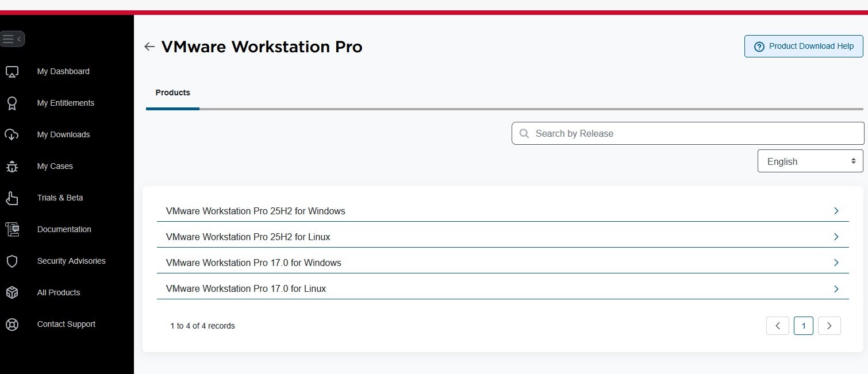Click the Trials & Beta hand icon
Viewport: 868px width, 374px height.
pyautogui.click(x=12, y=198)
